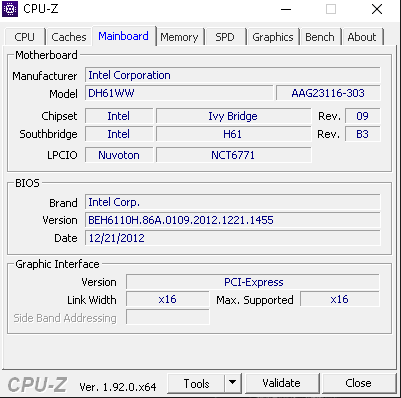Click the empty Side Band Addressing field
Image resolution: width=401 pixels, height=398 pixels.
(x=168, y=317)
